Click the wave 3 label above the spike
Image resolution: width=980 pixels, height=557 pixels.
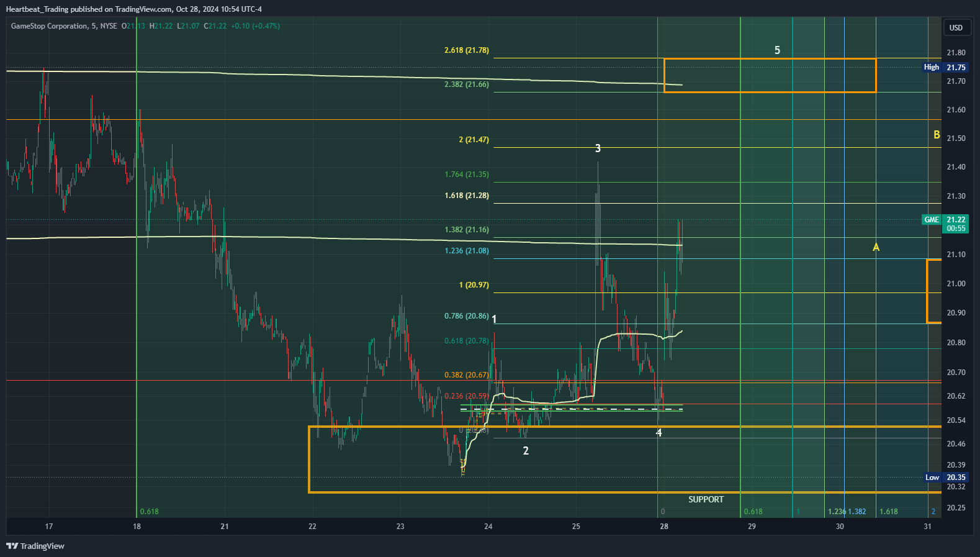pyautogui.click(x=598, y=148)
